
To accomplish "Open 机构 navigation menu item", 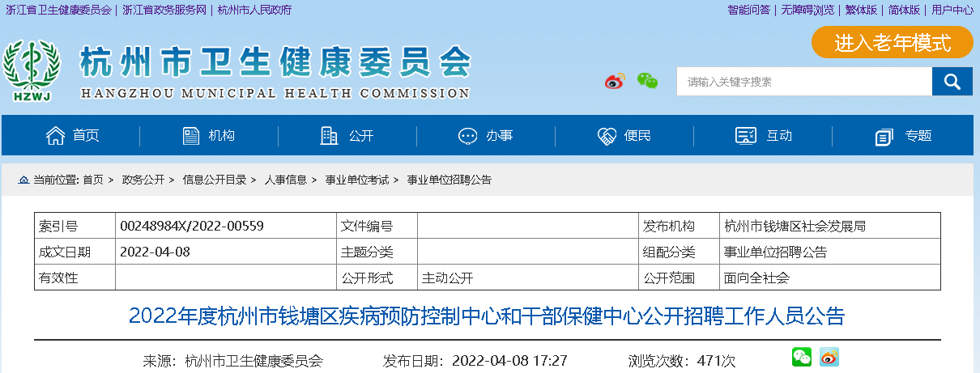I will click(x=221, y=136).
